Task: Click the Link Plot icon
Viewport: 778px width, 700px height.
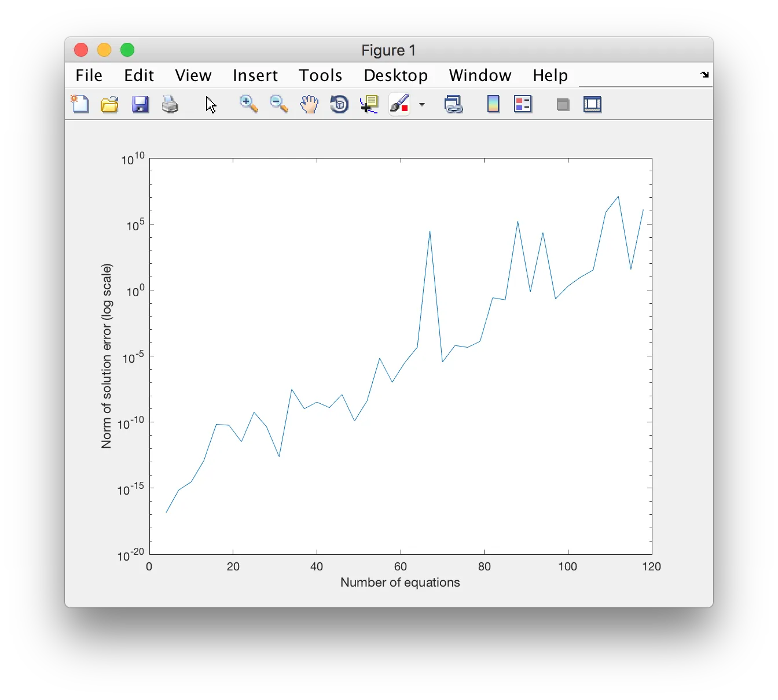Action: (453, 104)
